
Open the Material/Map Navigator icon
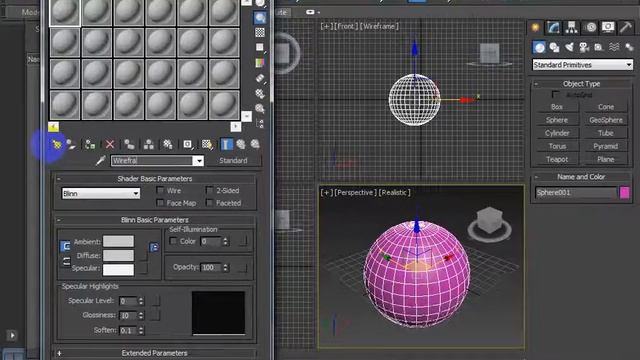(x=260, y=124)
